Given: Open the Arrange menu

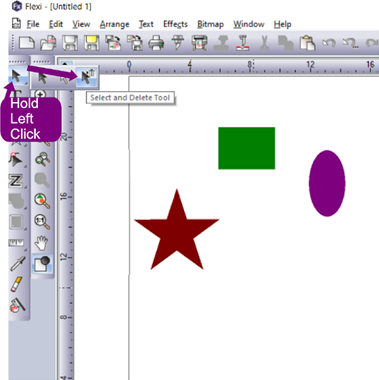Looking at the screenshot, I should coord(114,24).
